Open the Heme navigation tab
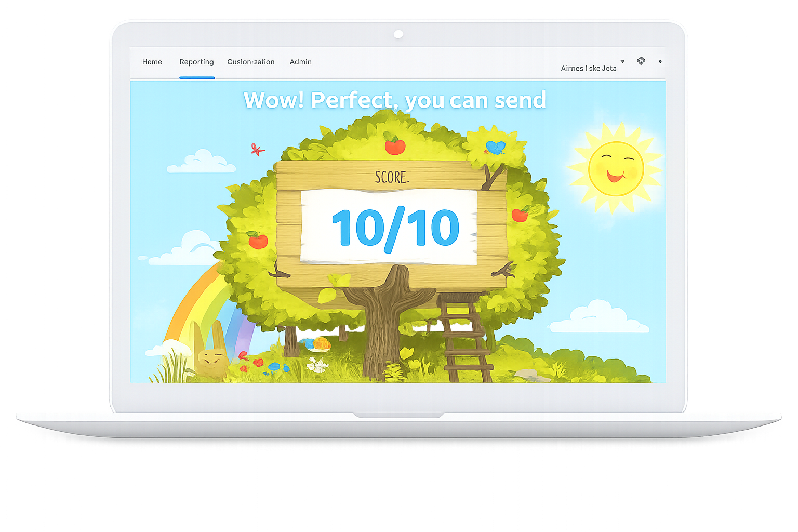 tap(152, 62)
